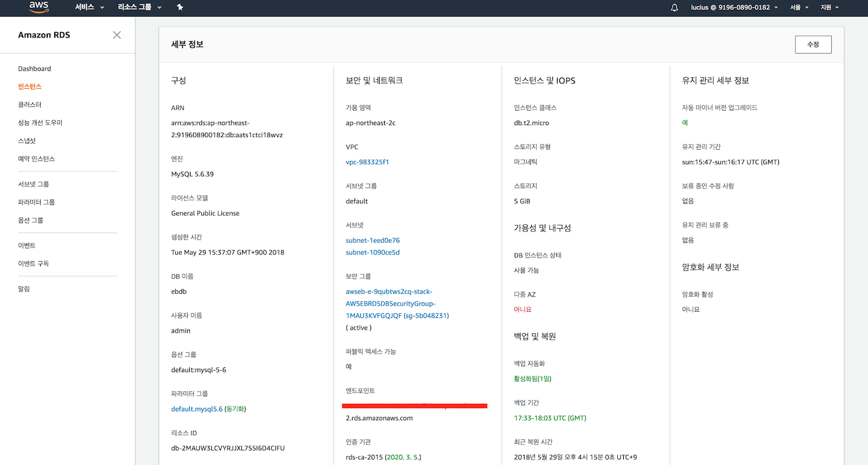Click the 보안 및 네트워크 heading

tap(374, 80)
